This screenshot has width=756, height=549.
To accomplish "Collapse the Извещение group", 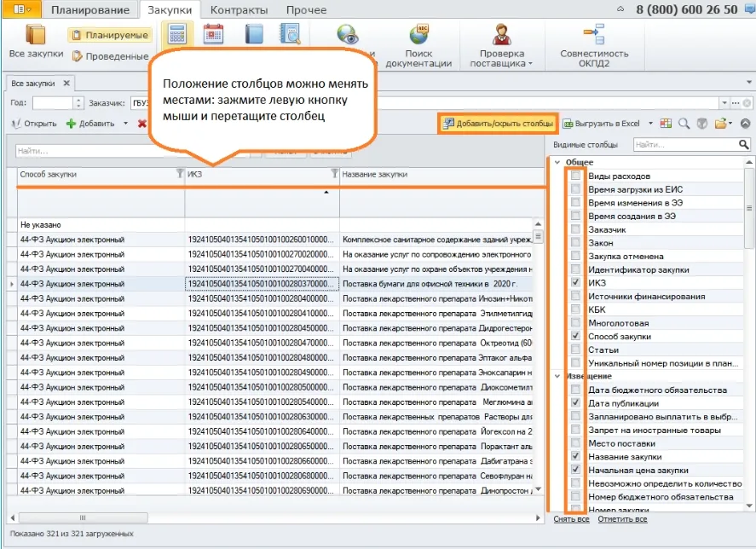I will click(x=557, y=376).
